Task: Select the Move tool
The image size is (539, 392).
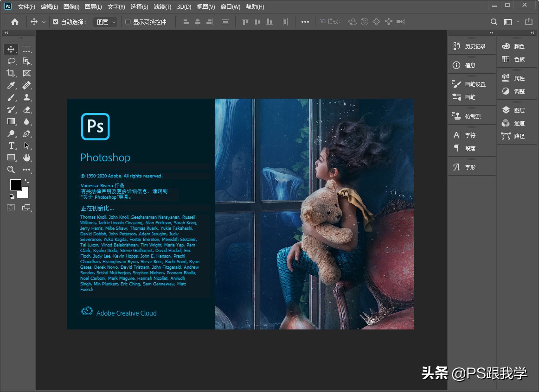Action: click(10, 49)
